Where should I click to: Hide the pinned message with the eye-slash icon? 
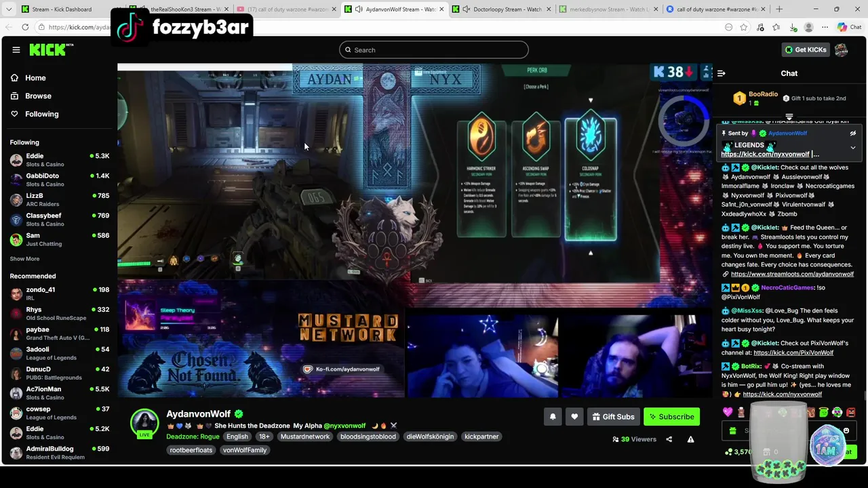[853, 134]
